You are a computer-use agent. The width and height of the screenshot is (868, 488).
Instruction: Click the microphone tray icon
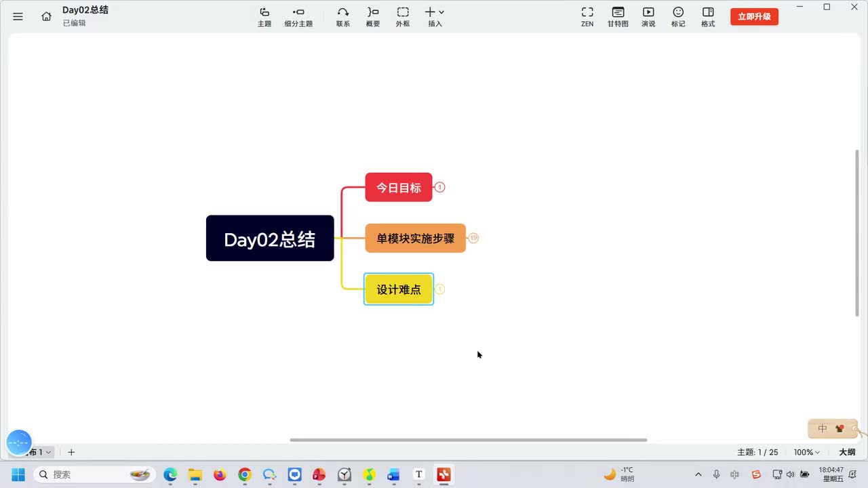coord(717,474)
